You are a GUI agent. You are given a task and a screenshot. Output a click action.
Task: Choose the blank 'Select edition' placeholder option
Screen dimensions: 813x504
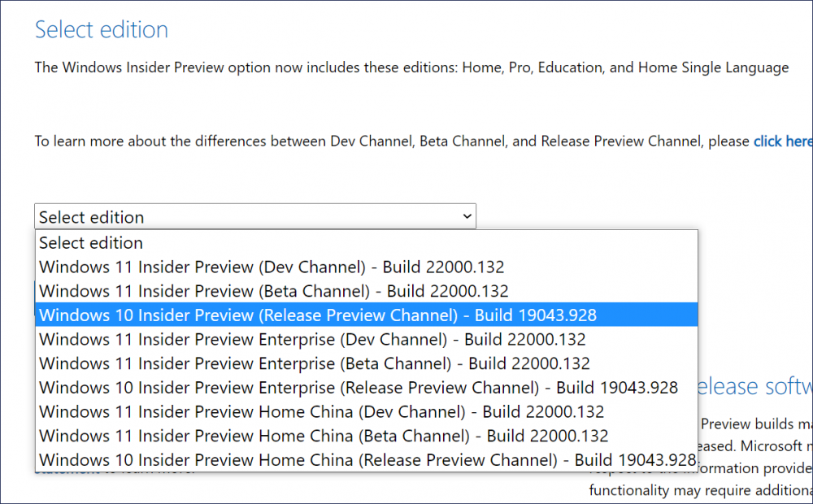(367, 243)
